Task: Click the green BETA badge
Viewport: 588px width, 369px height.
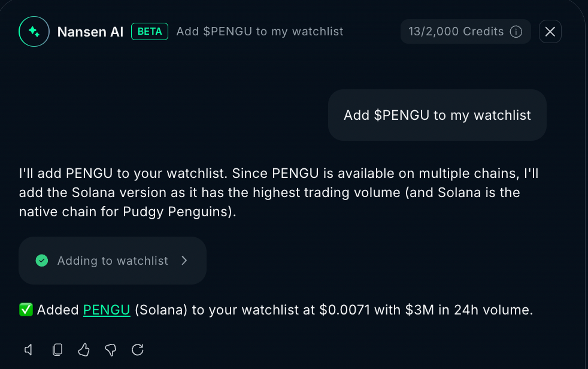Action: [x=150, y=32]
